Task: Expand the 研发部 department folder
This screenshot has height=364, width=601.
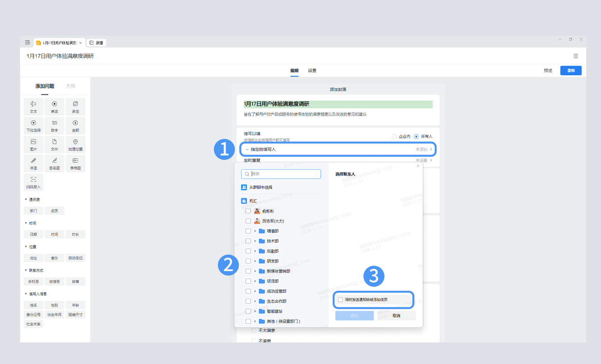Action: point(255,261)
